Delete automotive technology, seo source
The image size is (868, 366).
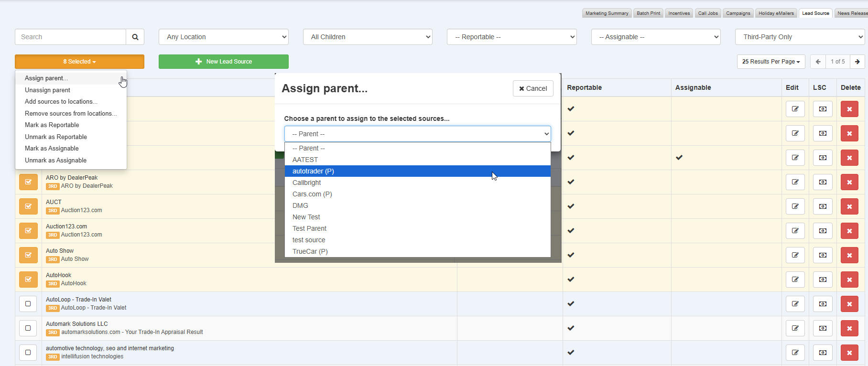pyautogui.click(x=849, y=353)
